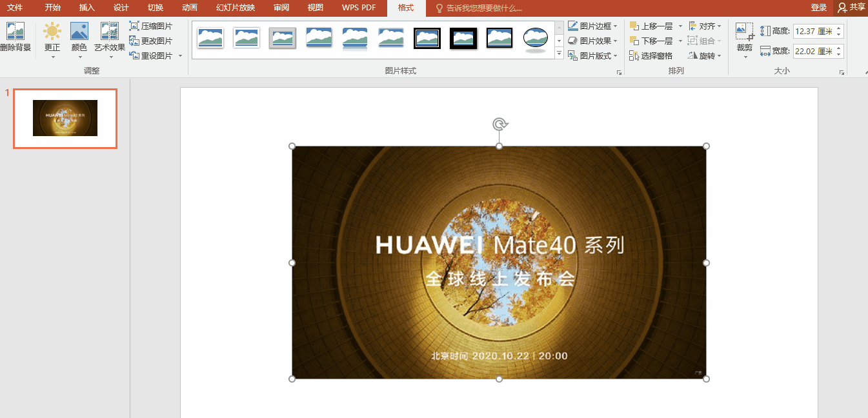Image resolution: width=868 pixels, height=418 pixels.
Task: Open Selection Pane (选择窗格)
Action: pos(651,55)
